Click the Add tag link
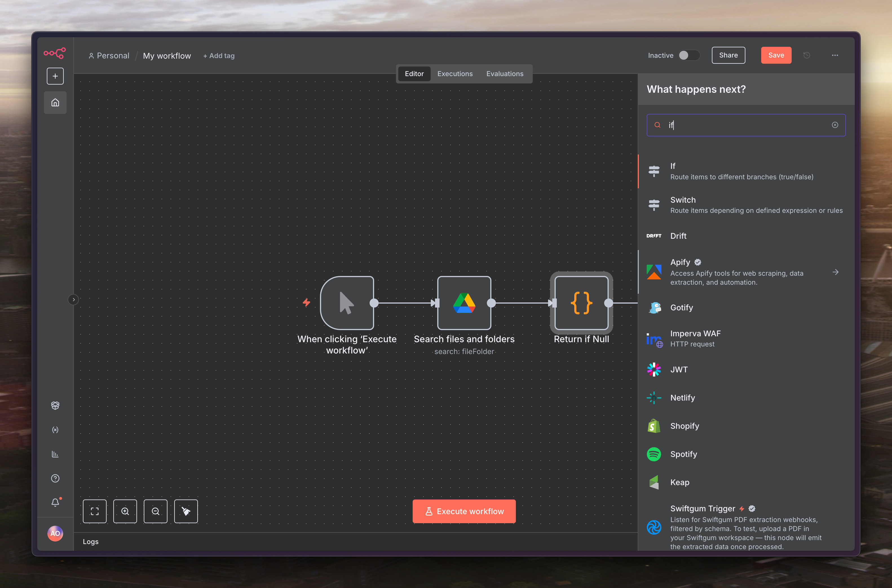Viewport: 892px width, 588px height. coord(219,56)
